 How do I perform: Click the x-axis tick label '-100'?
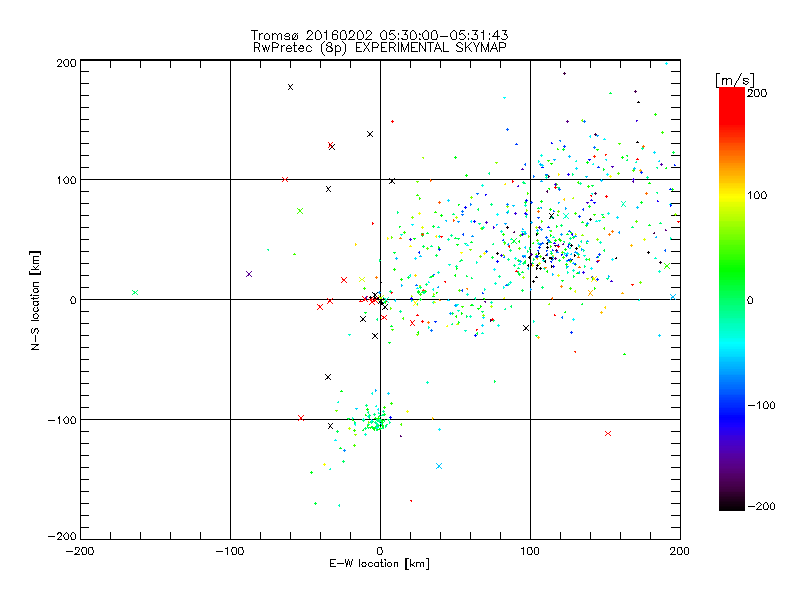click(230, 551)
